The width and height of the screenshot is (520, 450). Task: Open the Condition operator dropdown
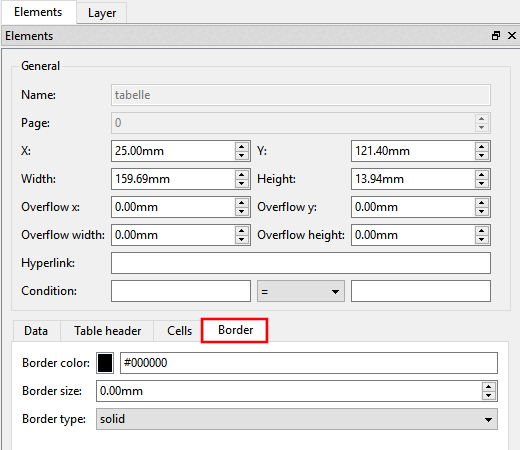tap(301, 291)
